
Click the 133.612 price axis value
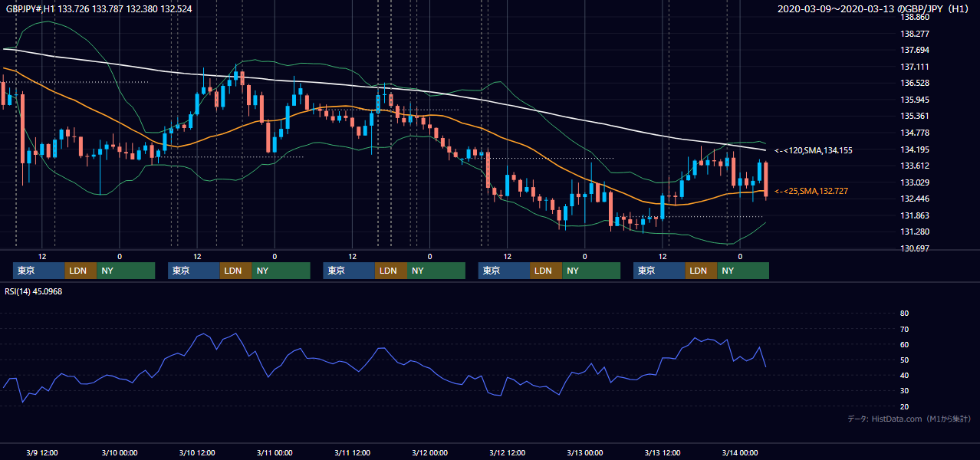914,166
